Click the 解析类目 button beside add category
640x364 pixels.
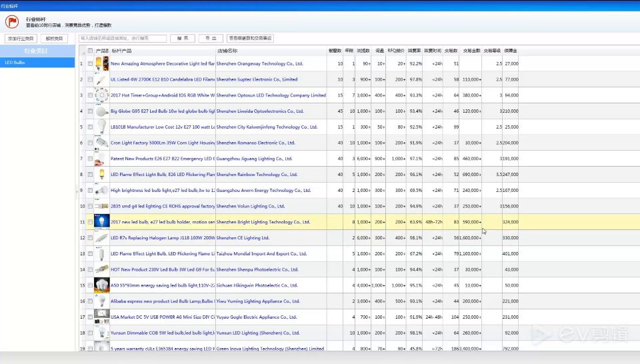coord(54,39)
